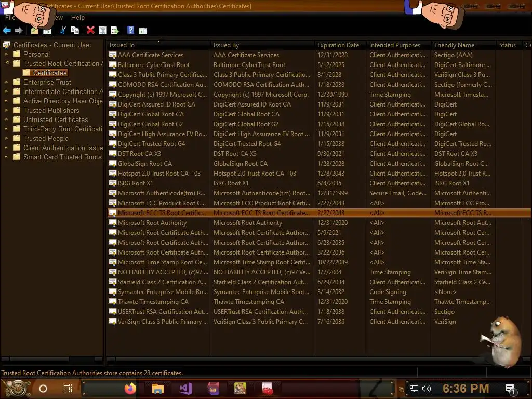532x399 pixels.
Task: Click the 6:36 PM taskbar clock
Action: (x=466, y=389)
